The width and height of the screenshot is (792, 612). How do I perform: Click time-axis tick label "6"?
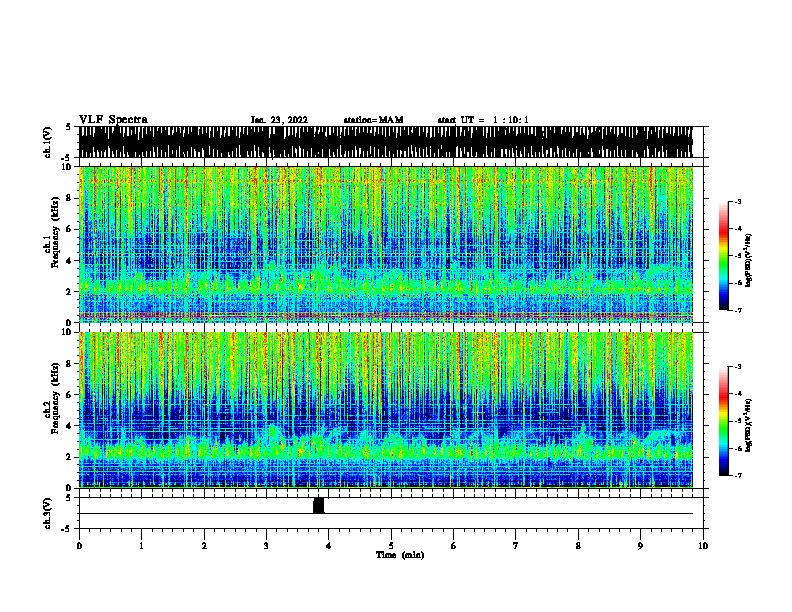(x=453, y=546)
